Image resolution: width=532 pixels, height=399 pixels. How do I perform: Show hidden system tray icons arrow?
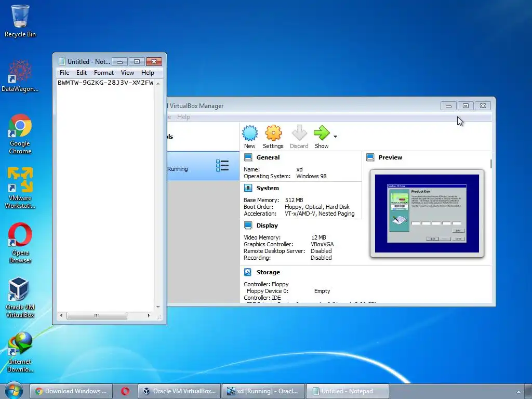518,392
